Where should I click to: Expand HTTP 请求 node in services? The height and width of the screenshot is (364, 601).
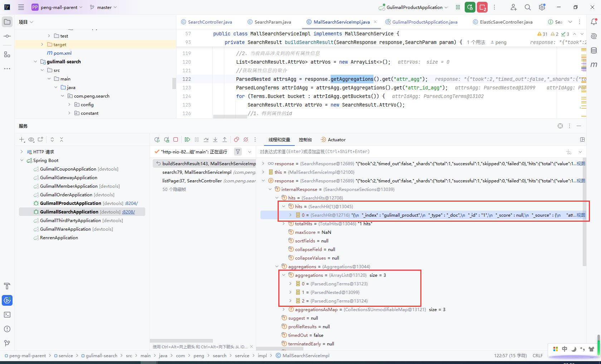click(x=22, y=152)
